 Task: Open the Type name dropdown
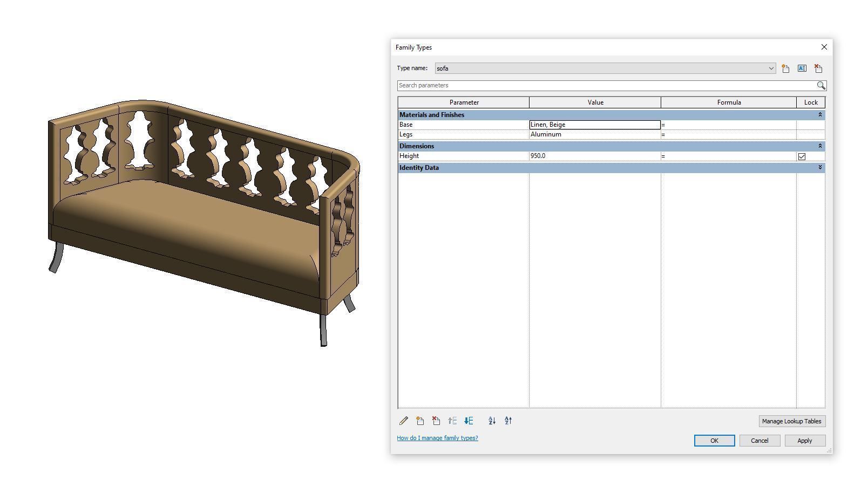[771, 68]
